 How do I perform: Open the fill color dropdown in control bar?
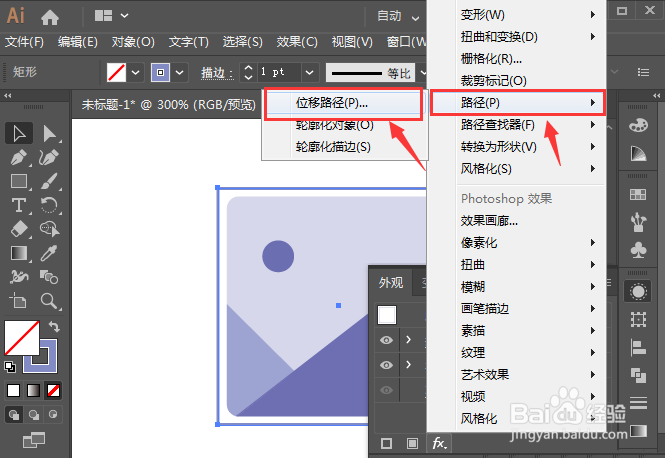[x=136, y=73]
